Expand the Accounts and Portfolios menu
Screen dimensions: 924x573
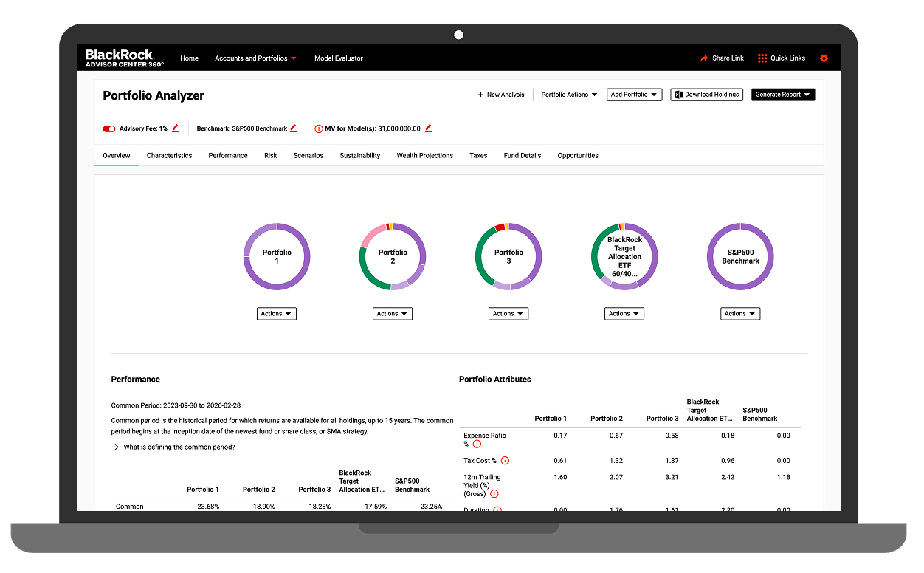255,58
